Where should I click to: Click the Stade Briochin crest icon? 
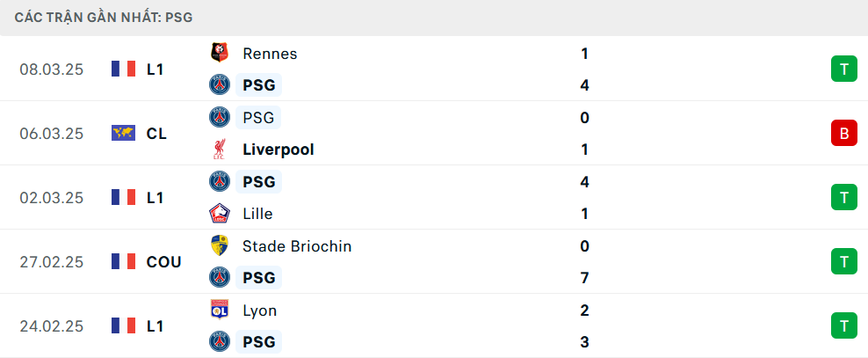(219, 246)
